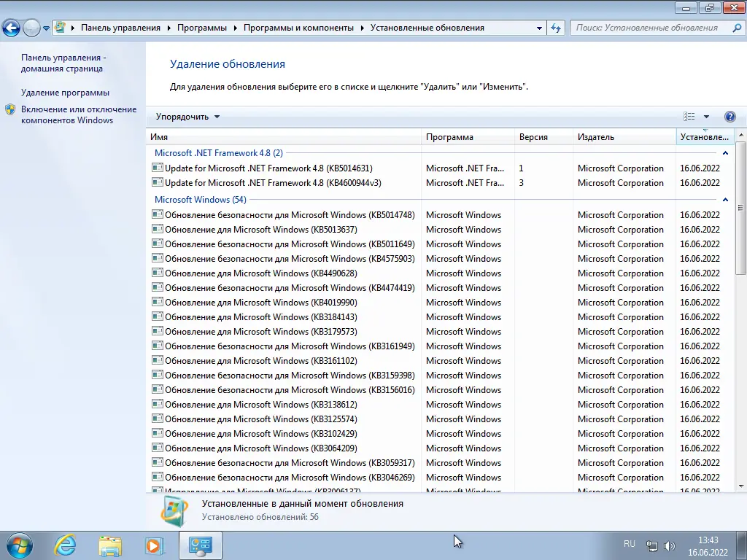The height and width of the screenshot is (560, 747).
Task: Click the search magnifier icon
Action: pos(736,28)
